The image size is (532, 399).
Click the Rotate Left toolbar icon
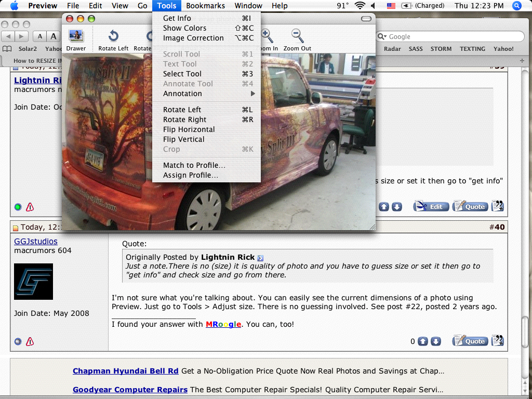(113, 36)
